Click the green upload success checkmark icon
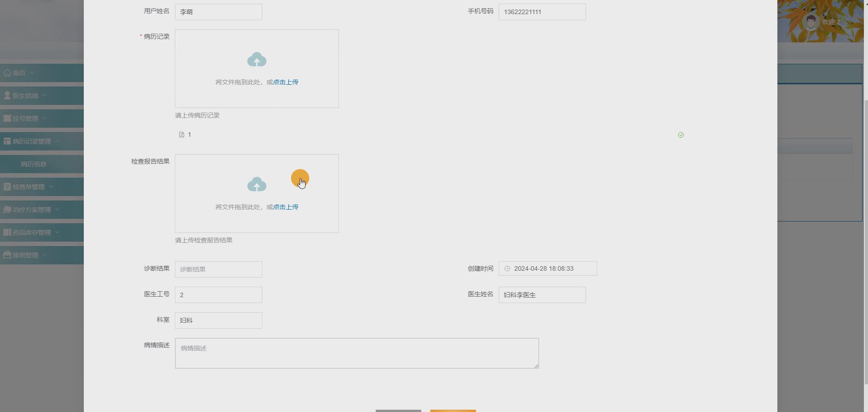 pyautogui.click(x=681, y=135)
